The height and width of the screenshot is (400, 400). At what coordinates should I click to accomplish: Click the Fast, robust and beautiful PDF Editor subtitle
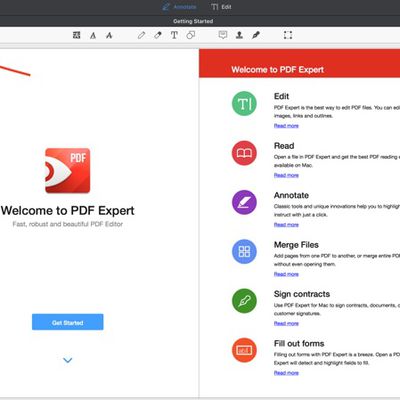[68, 224]
